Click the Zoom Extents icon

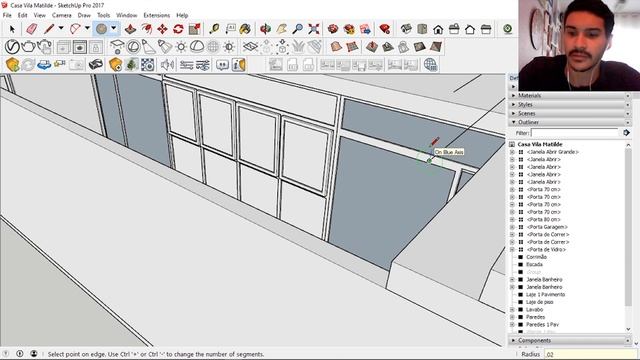[x=314, y=29]
